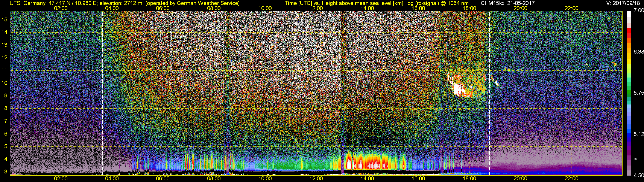Click the '11.' height axis label
644x182 pixels.
click(5, 70)
